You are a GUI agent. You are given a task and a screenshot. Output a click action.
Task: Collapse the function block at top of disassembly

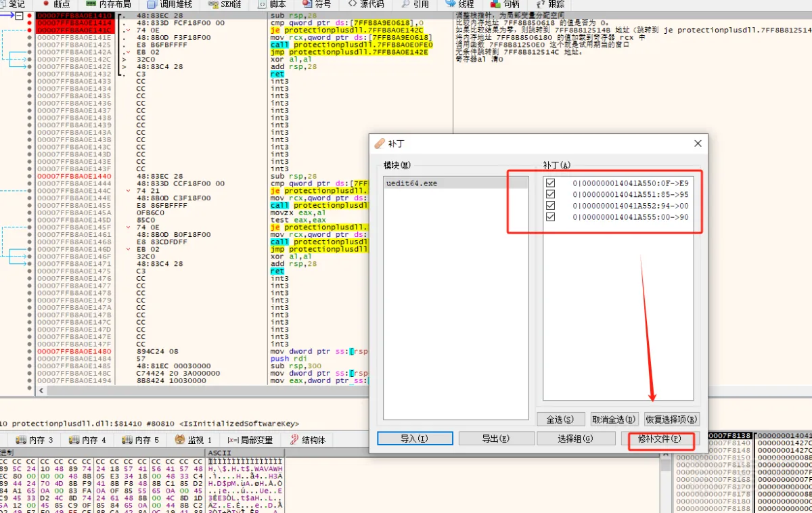[x=19, y=16]
